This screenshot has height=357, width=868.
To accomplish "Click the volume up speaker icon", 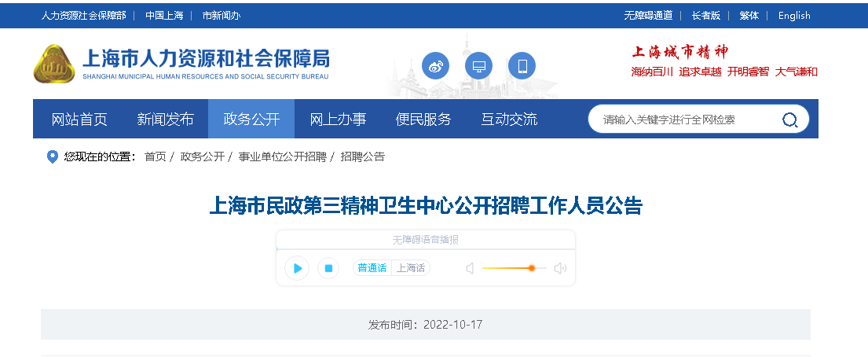I will 560,268.
